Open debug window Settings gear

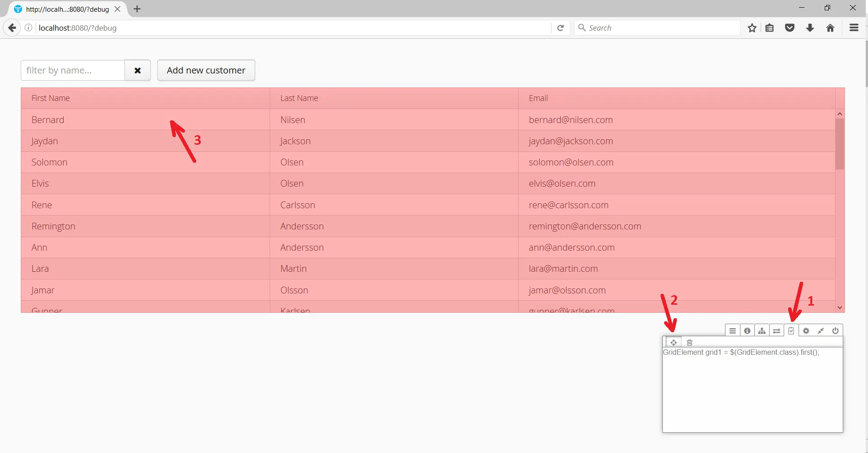[806, 330]
